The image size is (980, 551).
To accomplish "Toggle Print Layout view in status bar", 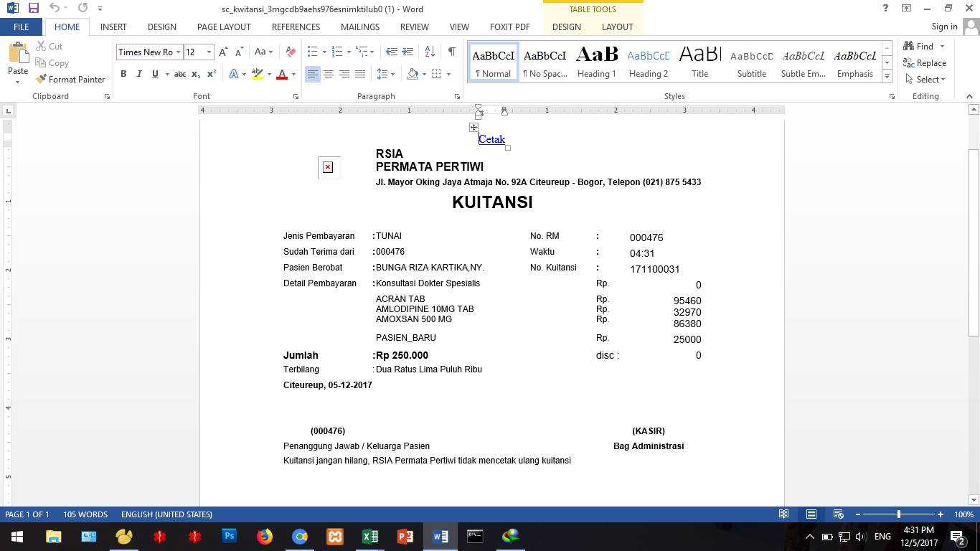I will click(x=811, y=514).
